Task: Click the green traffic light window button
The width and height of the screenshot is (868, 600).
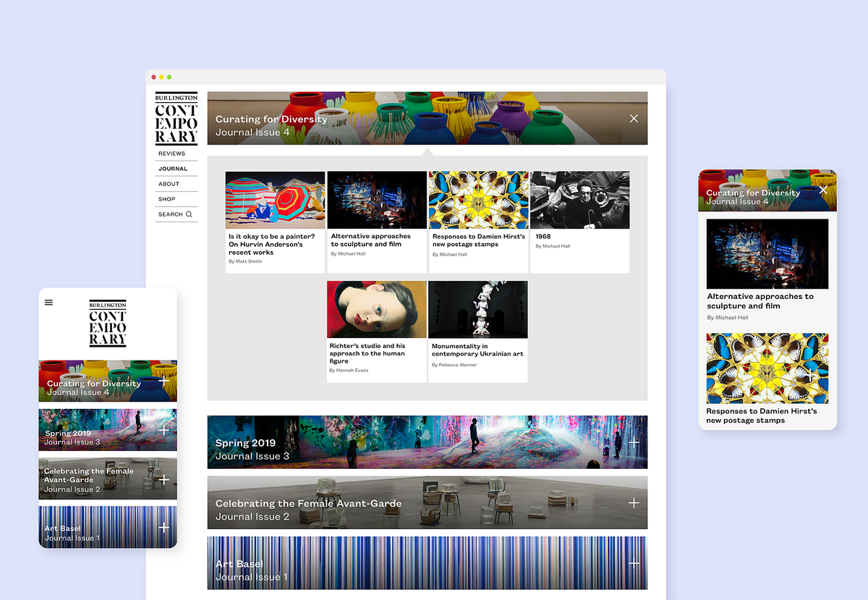Action: [169, 76]
